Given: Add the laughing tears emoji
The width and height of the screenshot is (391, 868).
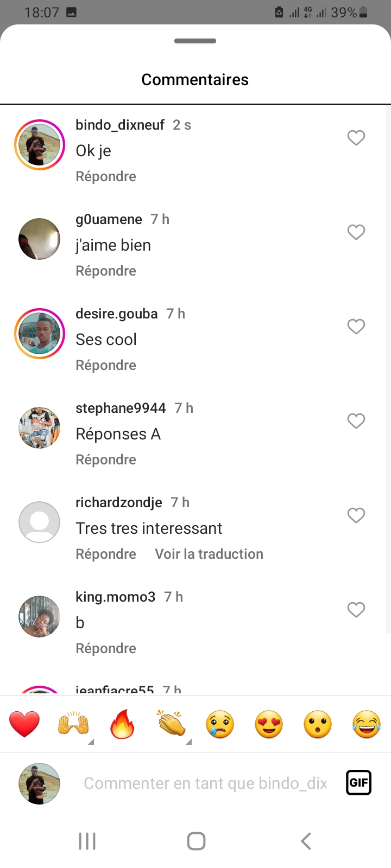Looking at the screenshot, I should 367,724.
